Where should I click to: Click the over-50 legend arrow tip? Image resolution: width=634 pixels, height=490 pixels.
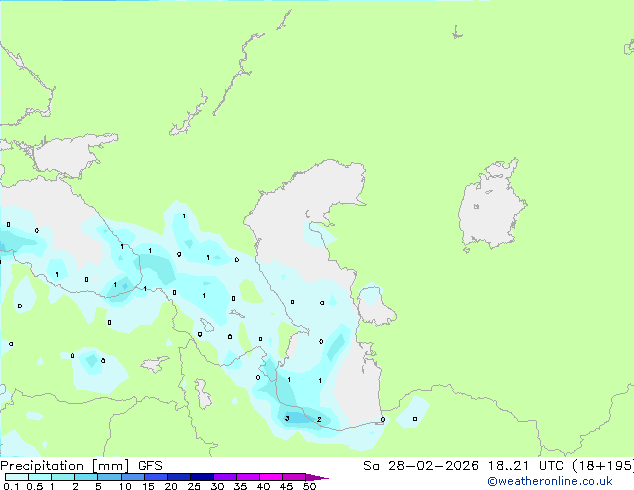pos(317,477)
